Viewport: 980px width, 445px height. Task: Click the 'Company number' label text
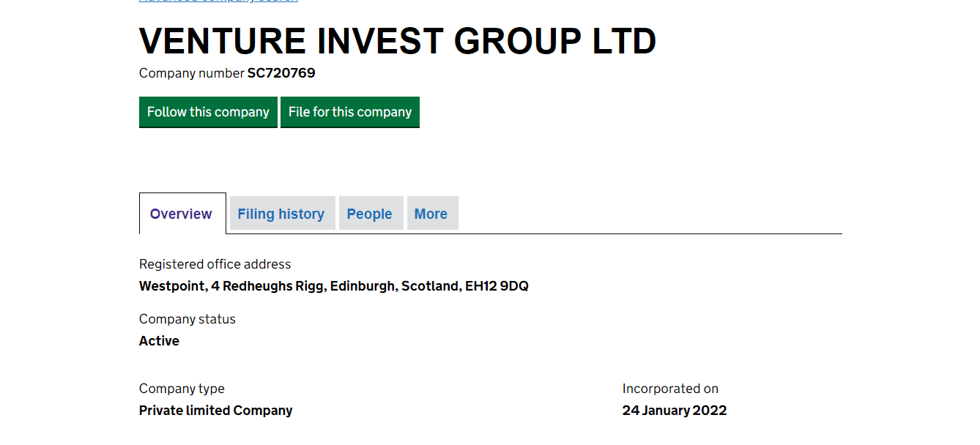click(x=191, y=73)
